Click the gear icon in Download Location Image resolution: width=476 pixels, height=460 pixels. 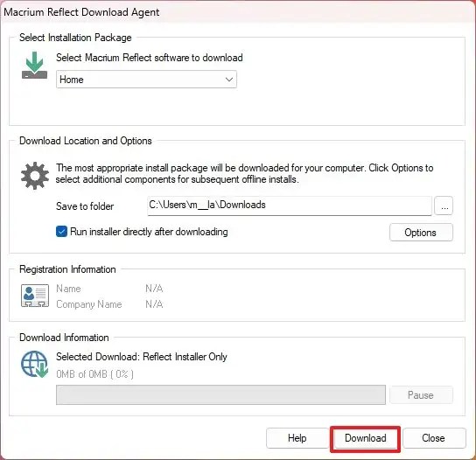35,176
